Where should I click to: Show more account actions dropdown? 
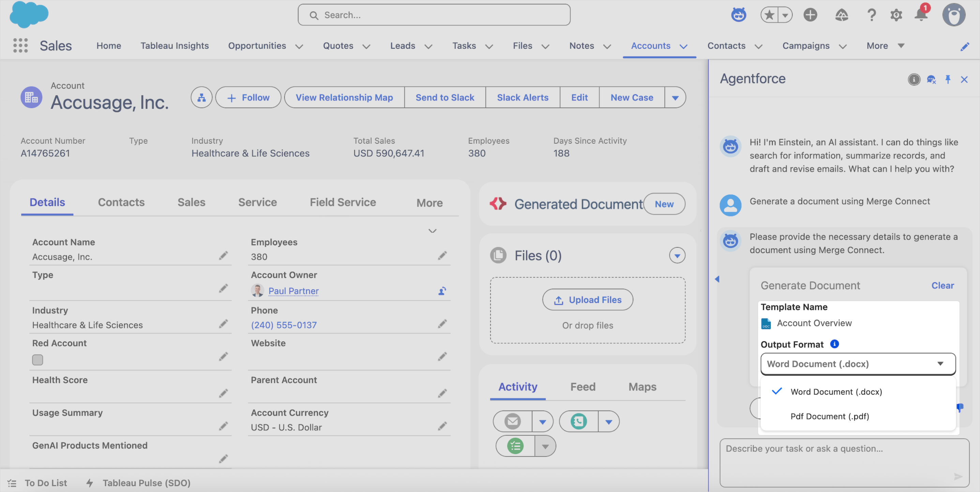675,98
